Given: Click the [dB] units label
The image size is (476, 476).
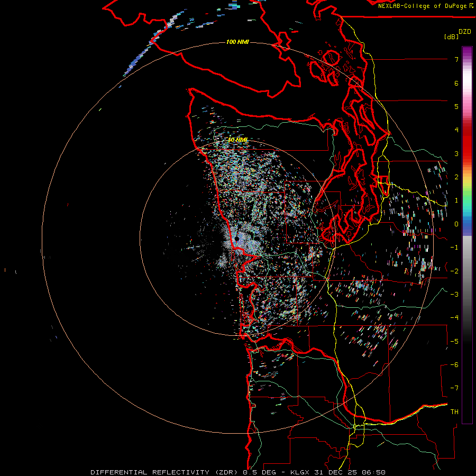Looking at the screenshot, I should pyautogui.click(x=452, y=36).
